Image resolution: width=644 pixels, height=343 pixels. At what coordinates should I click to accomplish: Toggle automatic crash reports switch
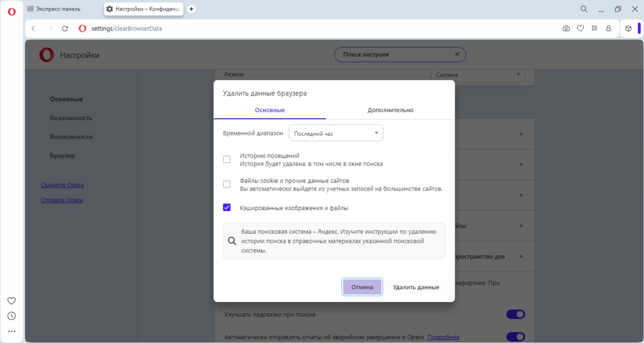click(x=516, y=336)
